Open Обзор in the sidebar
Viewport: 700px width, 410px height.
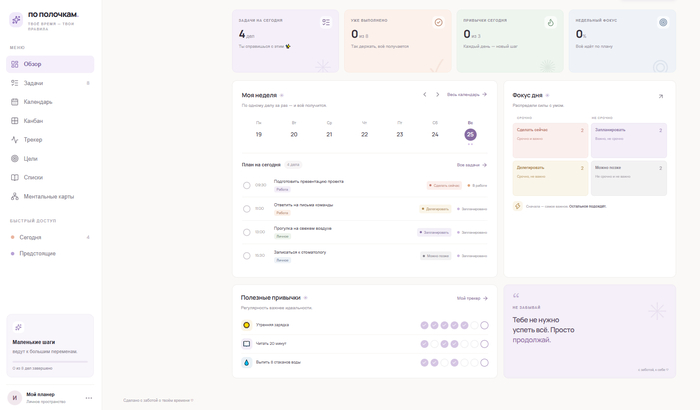[50, 64]
